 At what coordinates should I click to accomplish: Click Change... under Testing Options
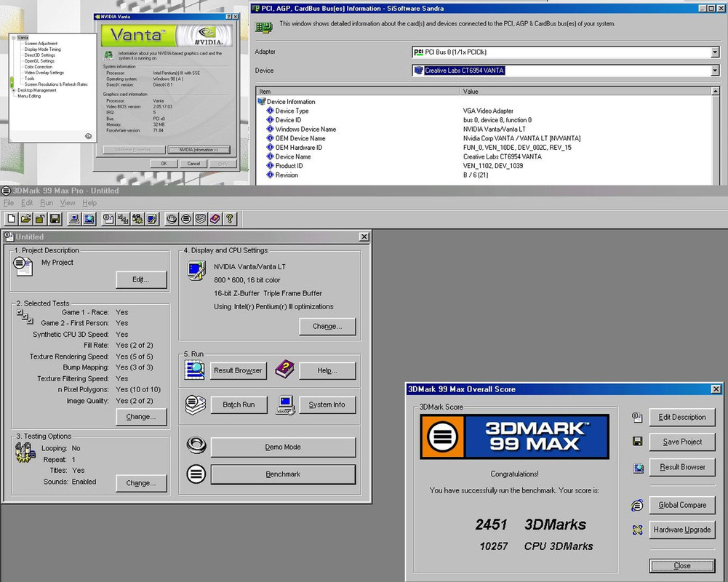[x=141, y=483]
